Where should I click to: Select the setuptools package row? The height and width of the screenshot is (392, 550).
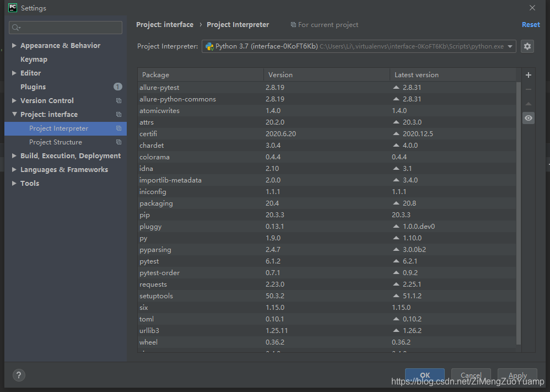click(x=327, y=296)
